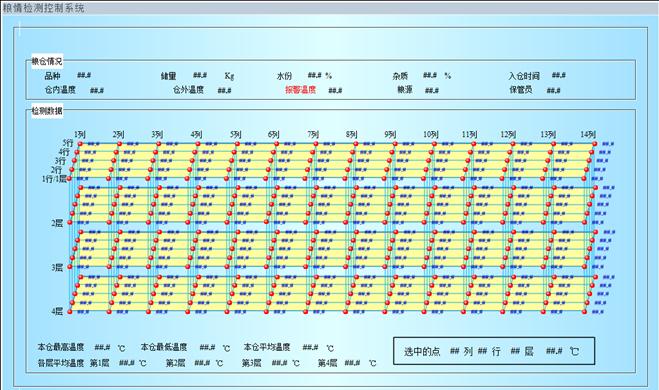This screenshot has width=659, height=390.
Task: Click the 本仓最高温度 value
Action: (x=102, y=347)
